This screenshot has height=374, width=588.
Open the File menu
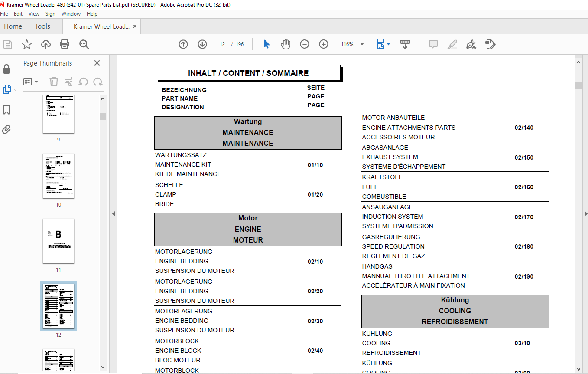[x=4, y=14]
